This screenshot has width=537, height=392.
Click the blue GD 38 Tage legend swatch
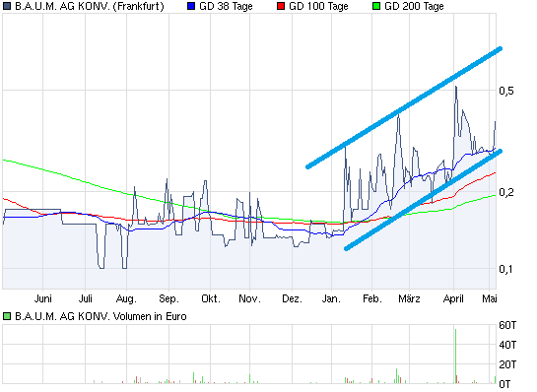click(191, 6)
